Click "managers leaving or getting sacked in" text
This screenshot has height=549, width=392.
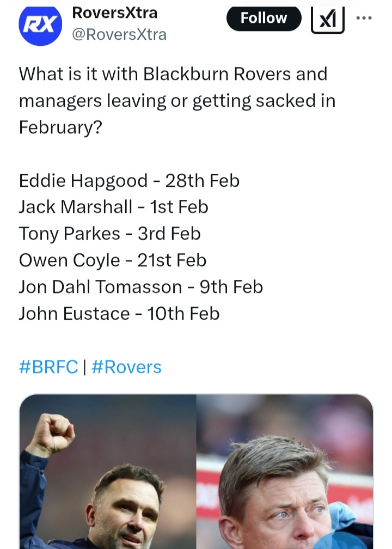point(177,101)
